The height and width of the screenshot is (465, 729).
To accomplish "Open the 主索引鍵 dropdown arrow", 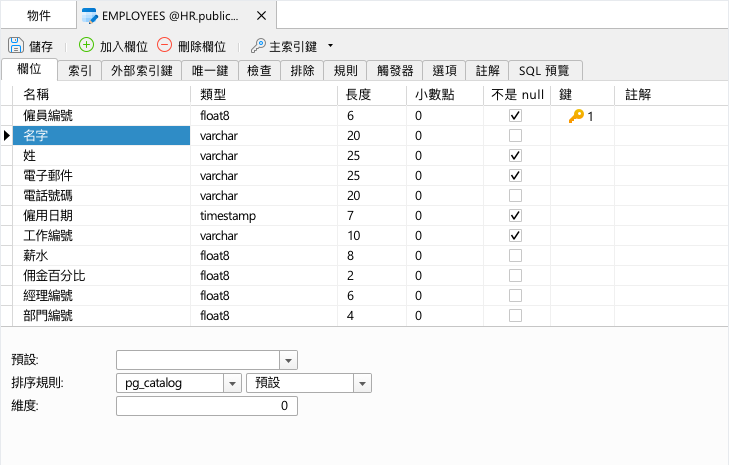I will click(331, 46).
